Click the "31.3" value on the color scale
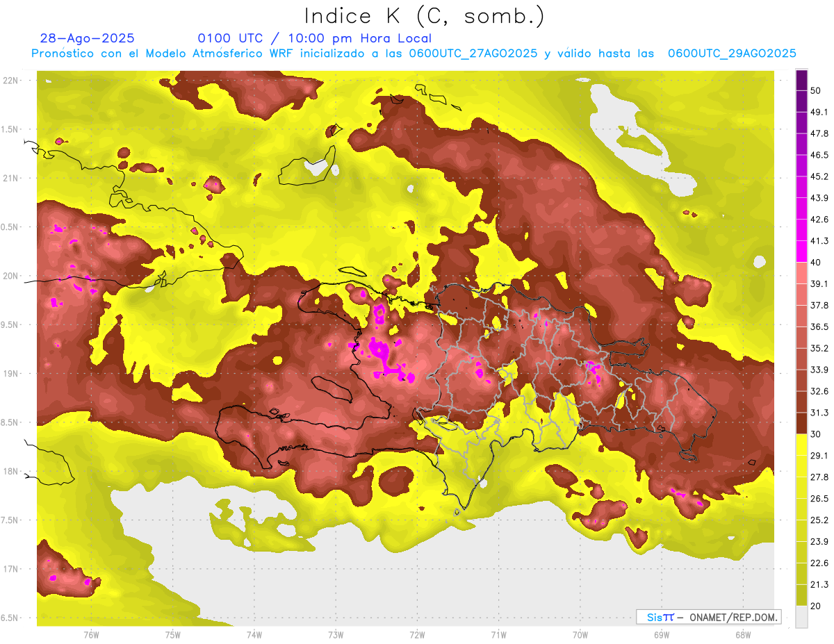 click(819, 413)
